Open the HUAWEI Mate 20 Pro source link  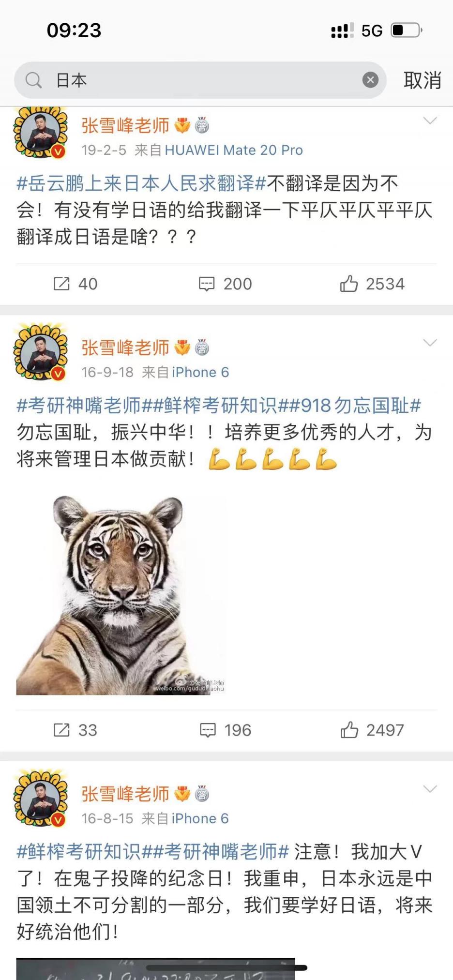(x=234, y=150)
